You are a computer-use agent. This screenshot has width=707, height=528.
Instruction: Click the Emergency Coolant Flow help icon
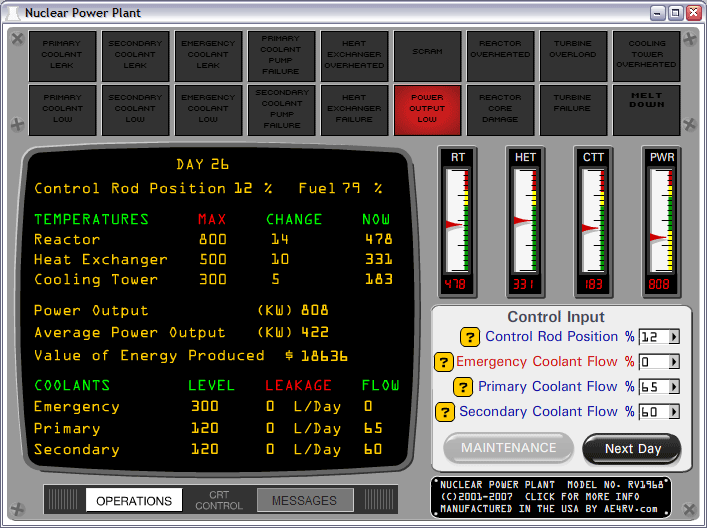[443, 362]
